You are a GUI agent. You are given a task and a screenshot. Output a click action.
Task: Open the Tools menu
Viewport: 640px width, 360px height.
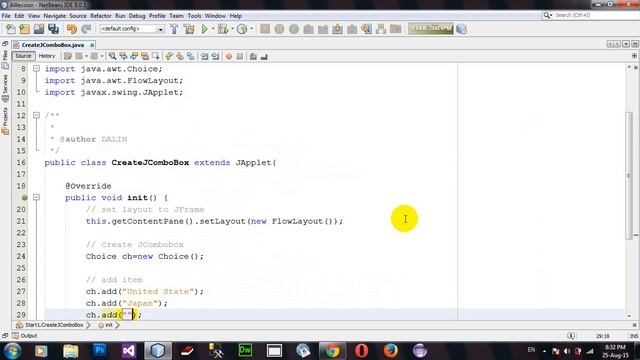pos(194,16)
